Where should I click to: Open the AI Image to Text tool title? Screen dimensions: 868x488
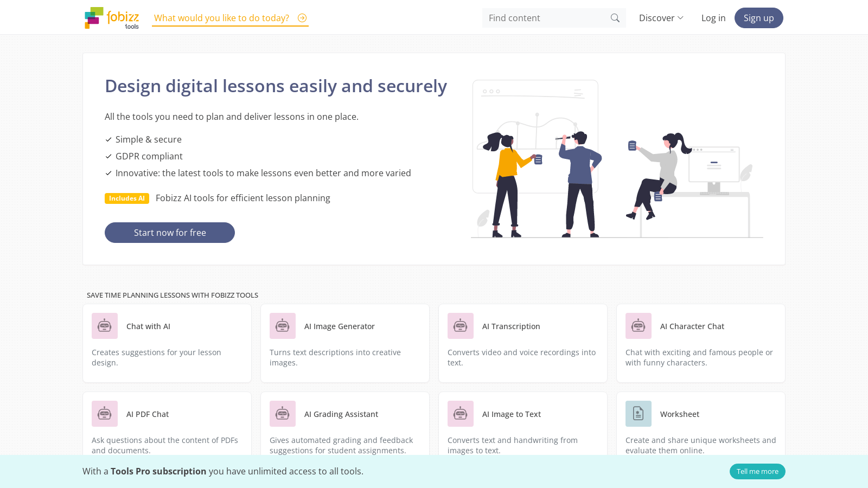pos(512,414)
